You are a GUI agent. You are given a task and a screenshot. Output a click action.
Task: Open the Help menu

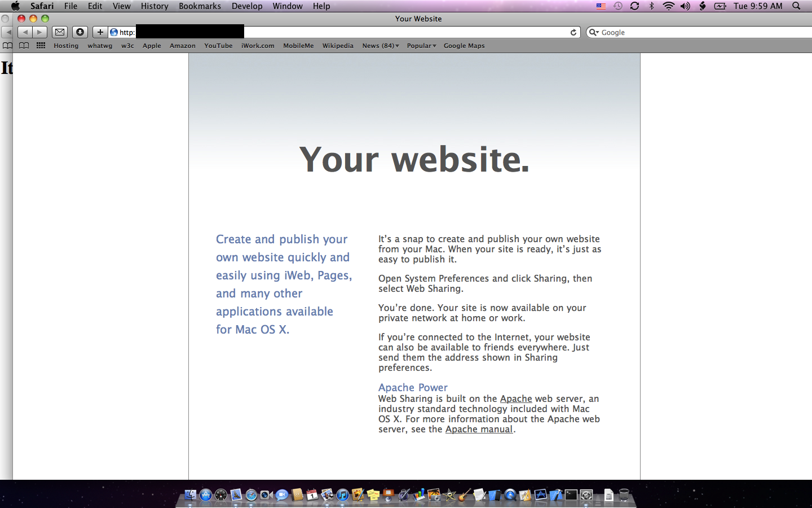click(321, 6)
